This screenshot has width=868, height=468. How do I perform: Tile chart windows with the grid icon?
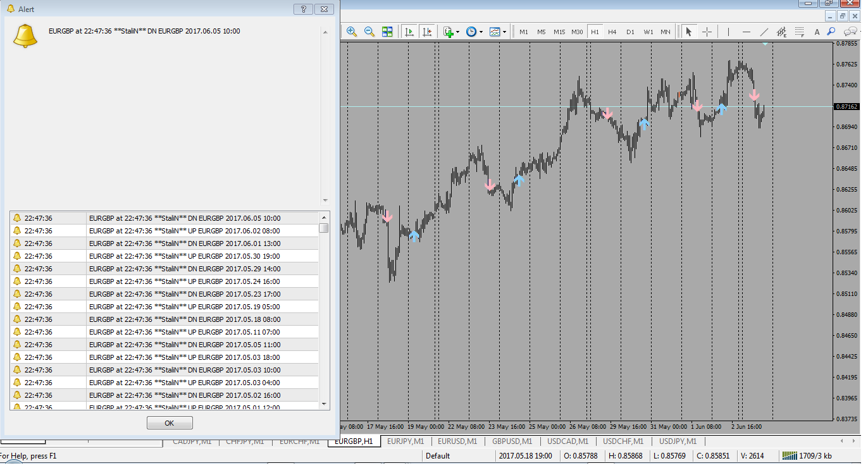tap(387, 32)
